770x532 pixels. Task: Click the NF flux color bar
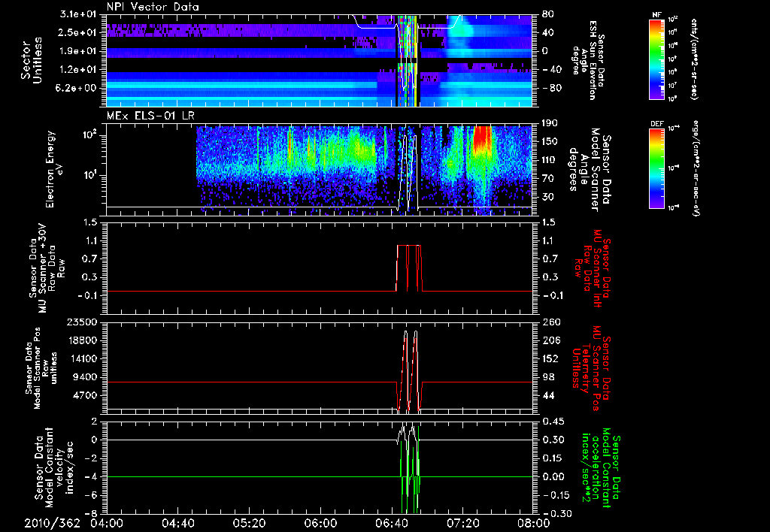point(657,59)
